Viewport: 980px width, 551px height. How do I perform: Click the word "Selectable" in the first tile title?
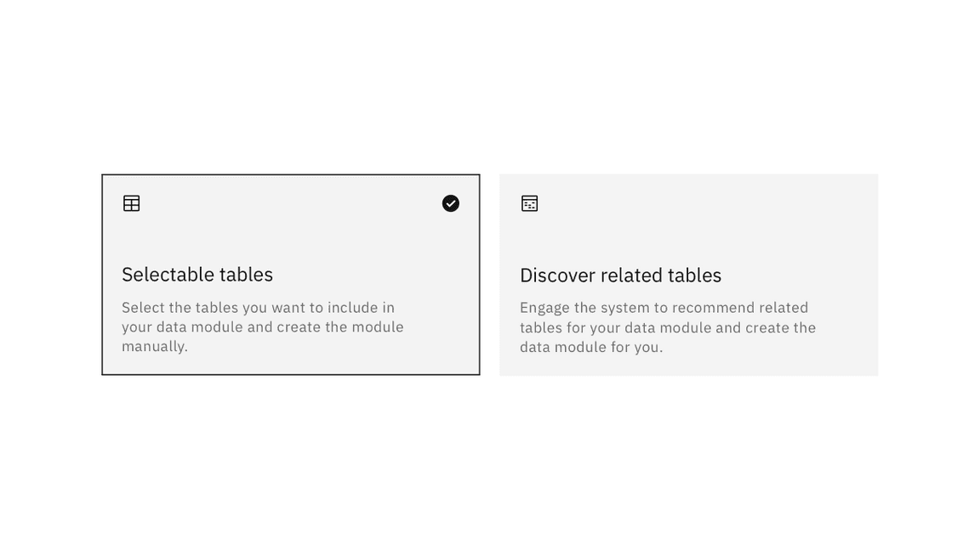[x=163, y=275]
